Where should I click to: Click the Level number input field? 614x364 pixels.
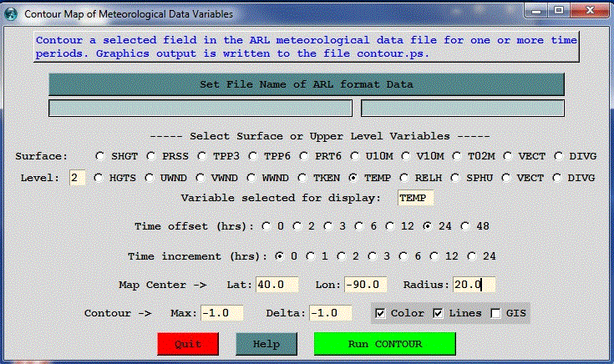coord(77,178)
